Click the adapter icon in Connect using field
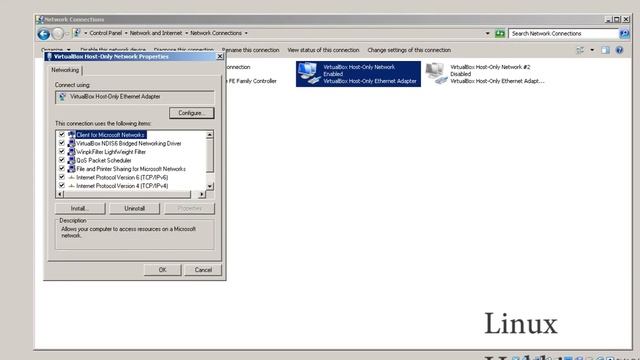Image resolution: width=640 pixels, height=360 pixels. pyautogui.click(x=62, y=97)
